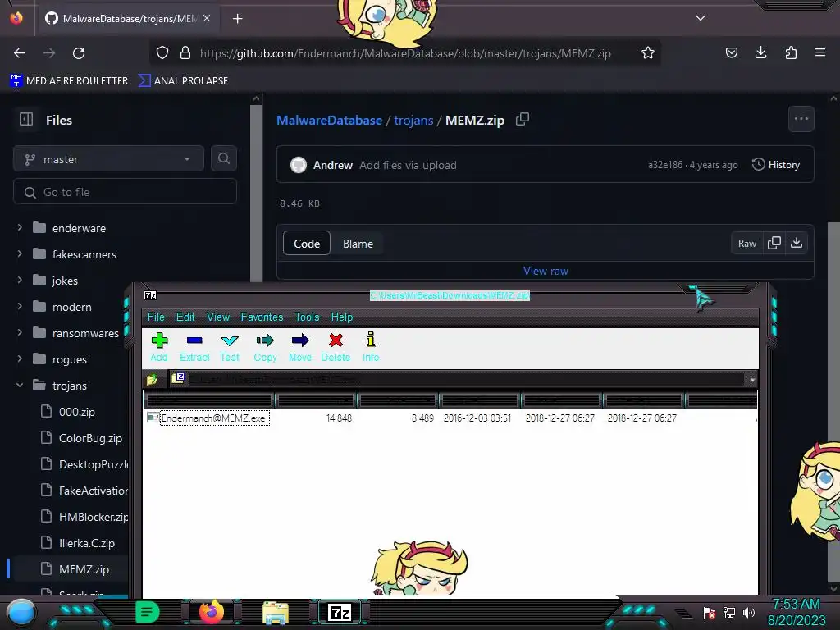Bookmark this page with the star icon
Viewport: 840px width, 630px height.
click(648, 53)
